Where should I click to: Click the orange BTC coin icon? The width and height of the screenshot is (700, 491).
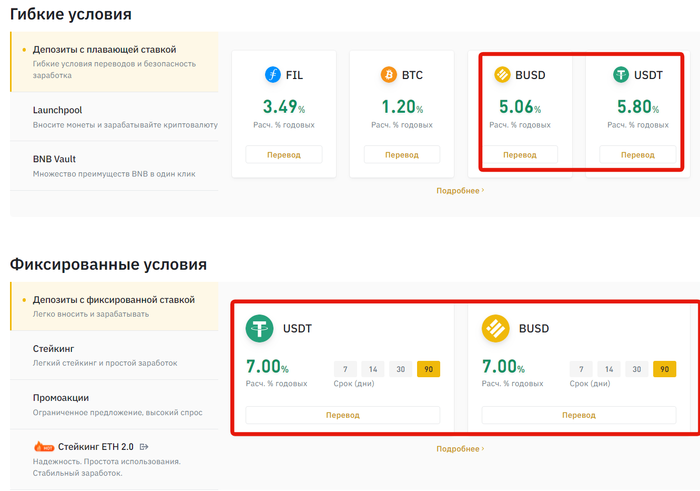click(x=389, y=75)
